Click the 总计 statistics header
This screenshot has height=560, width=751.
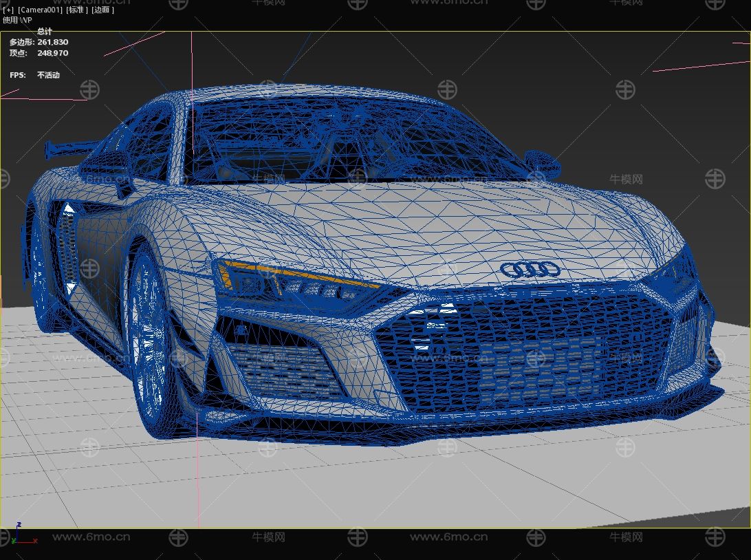pyautogui.click(x=44, y=32)
